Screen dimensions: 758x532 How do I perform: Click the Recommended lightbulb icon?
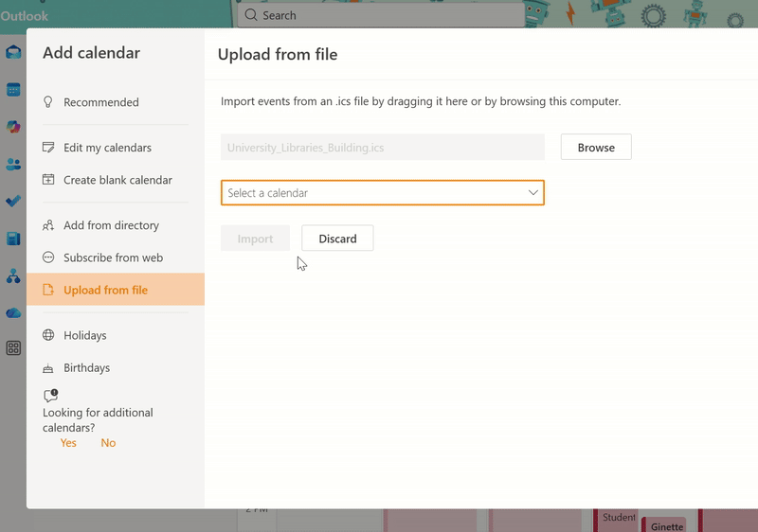tap(48, 102)
